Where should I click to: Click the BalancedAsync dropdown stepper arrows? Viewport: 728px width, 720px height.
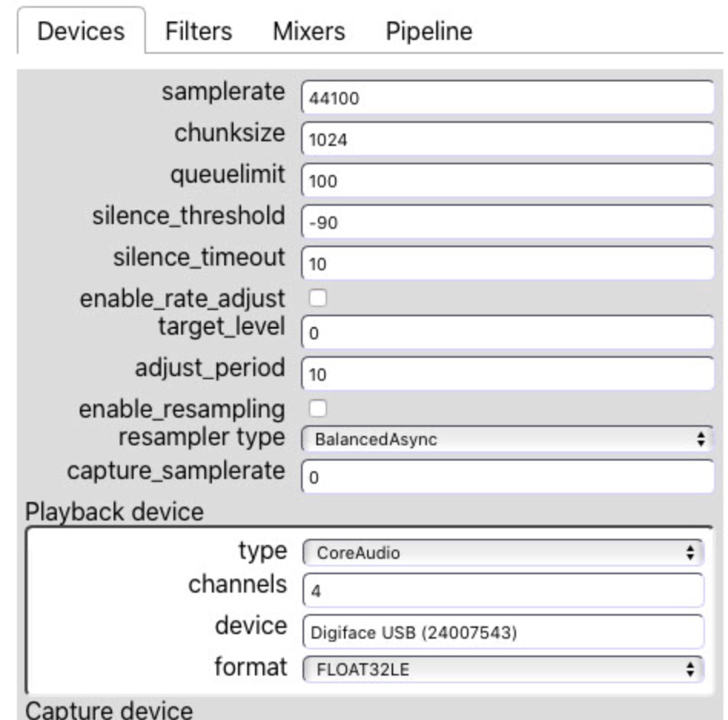701,439
